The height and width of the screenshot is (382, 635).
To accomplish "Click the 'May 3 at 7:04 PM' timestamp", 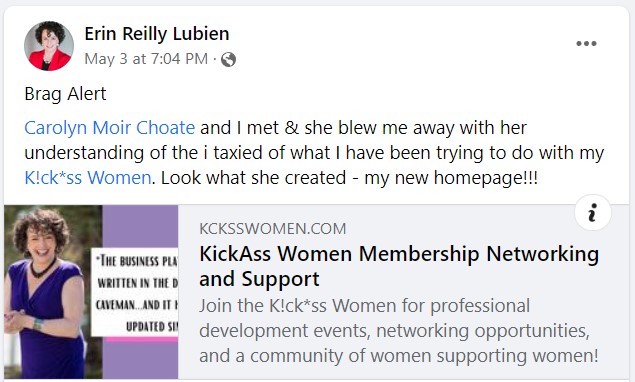I will [x=146, y=59].
